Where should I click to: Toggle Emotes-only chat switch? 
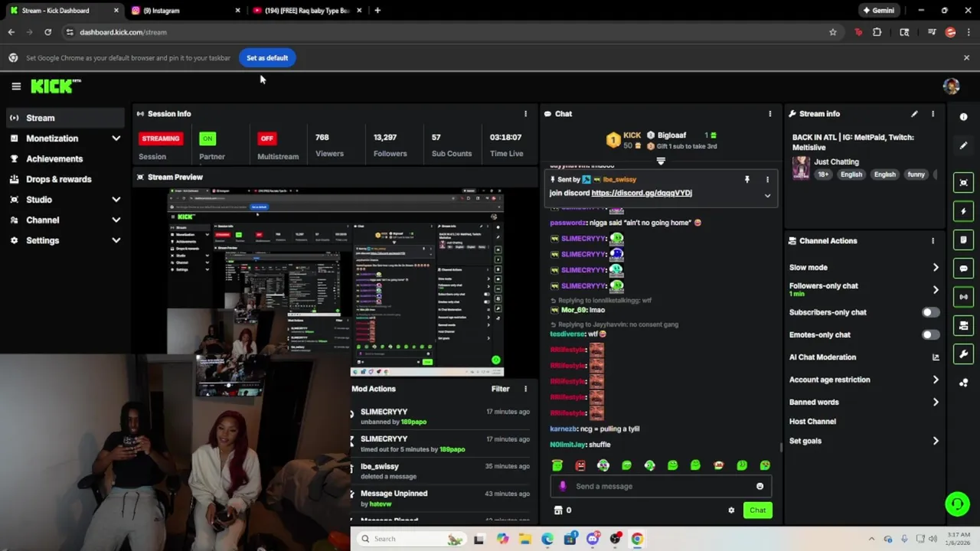pos(930,334)
